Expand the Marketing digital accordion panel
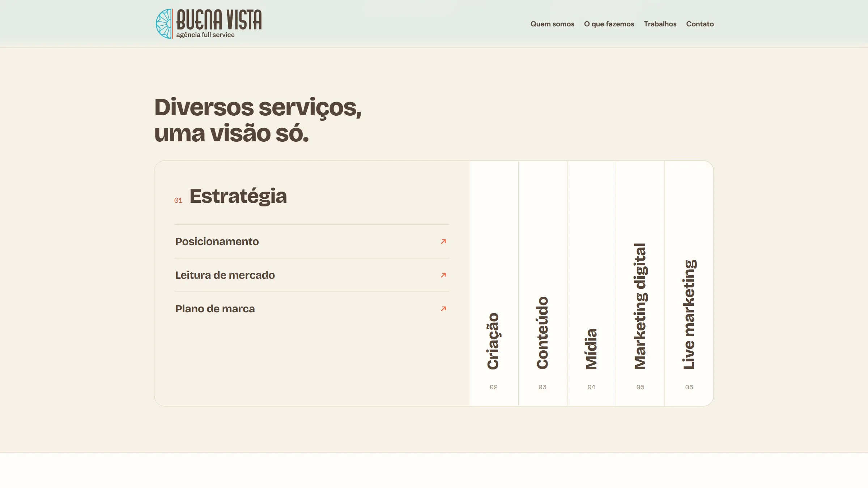The image size is (868, 488). (x=640, y=283)
